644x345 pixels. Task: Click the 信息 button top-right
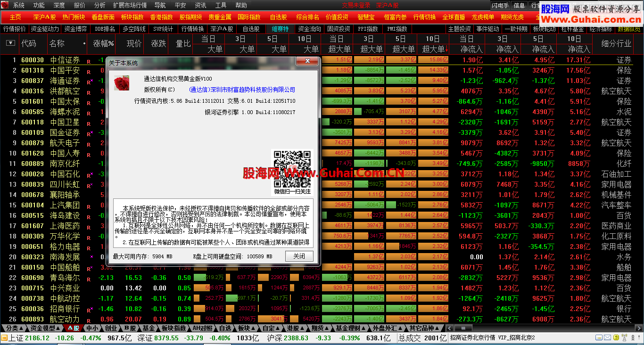[x=519, y=5]
